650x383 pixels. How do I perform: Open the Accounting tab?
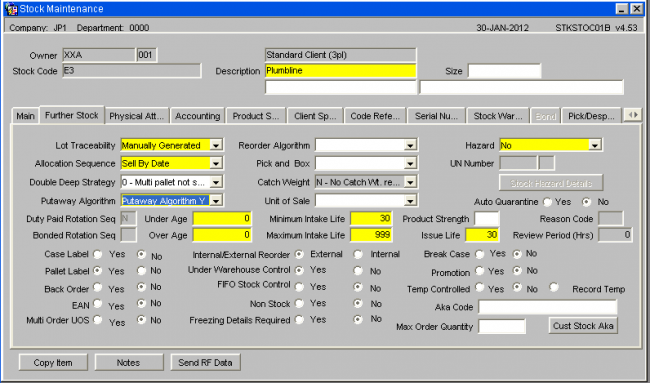(197, 116)
